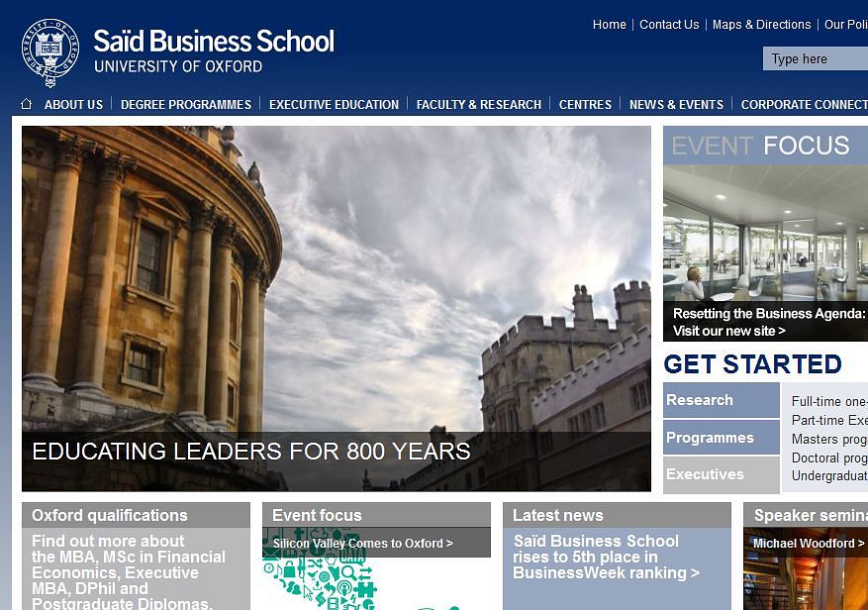The height and width of the screenshot is (610, 868).
Task: Click the University of Oxford crest logo
Action: coord(49,52)
